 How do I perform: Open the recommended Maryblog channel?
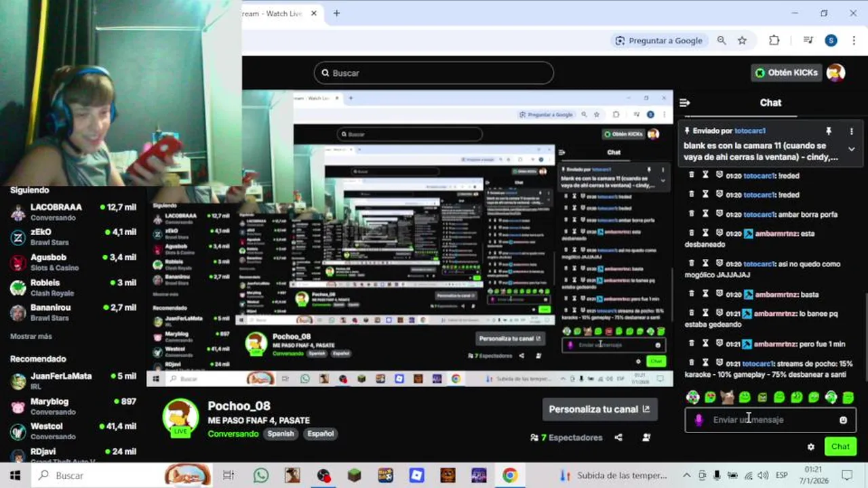click(73, 406)
